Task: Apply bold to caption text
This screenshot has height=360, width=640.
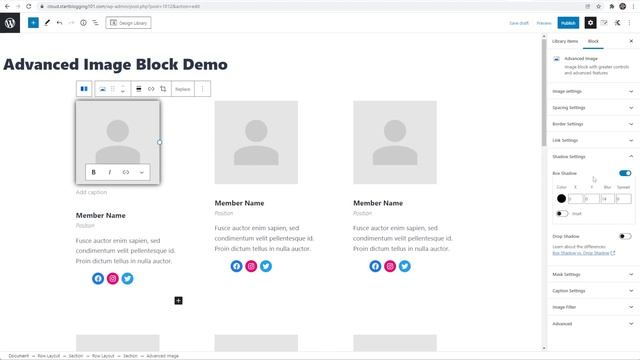Action: (x=93, y=172)
